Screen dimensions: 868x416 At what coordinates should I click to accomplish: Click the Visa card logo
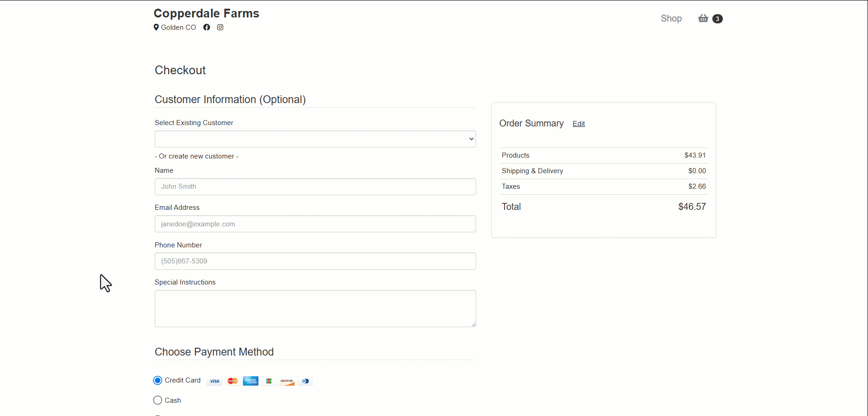pyautogui.click(x=214, y=381)
